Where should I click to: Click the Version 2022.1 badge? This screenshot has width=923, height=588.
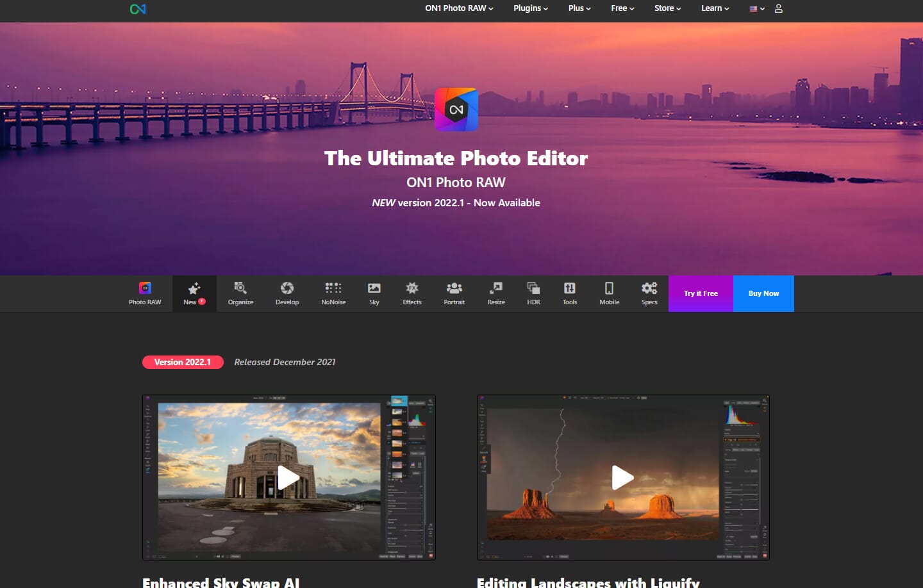tap(183, 362)
